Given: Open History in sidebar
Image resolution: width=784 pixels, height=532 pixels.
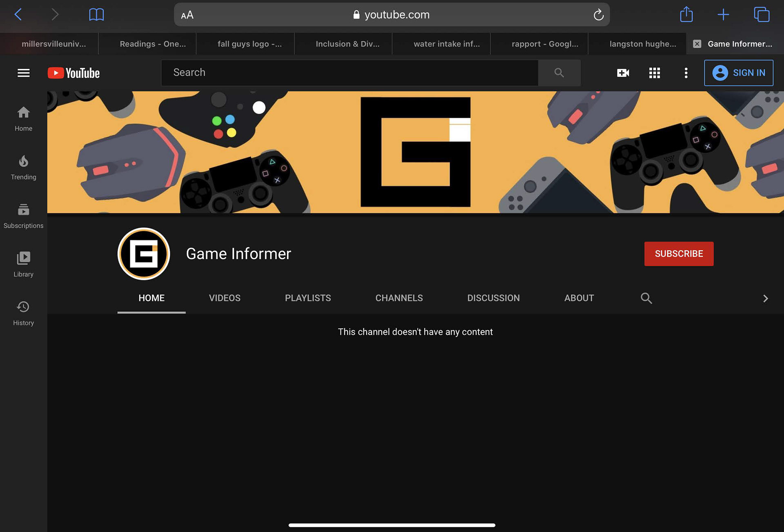Looking at the screenshot, I should [x=23, y=313].
